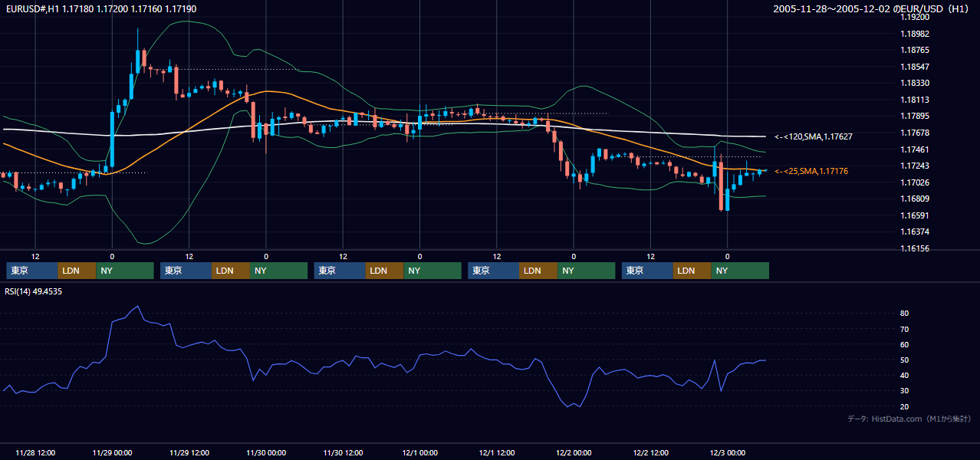Click the RSI(14) 49.4535 indicator label
980x460 pixels.
tap(34, 291)
